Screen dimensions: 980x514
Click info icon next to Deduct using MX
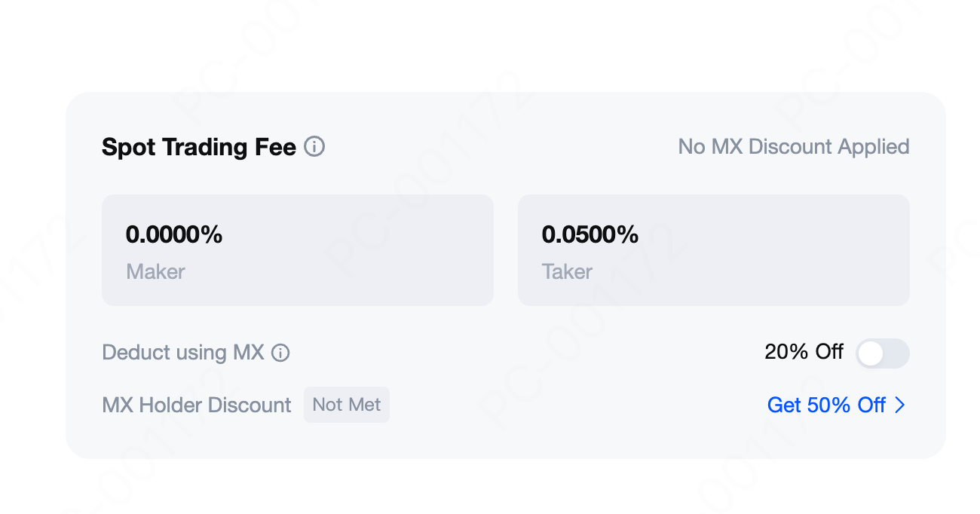pyautogui.click(x=280, y=353)
